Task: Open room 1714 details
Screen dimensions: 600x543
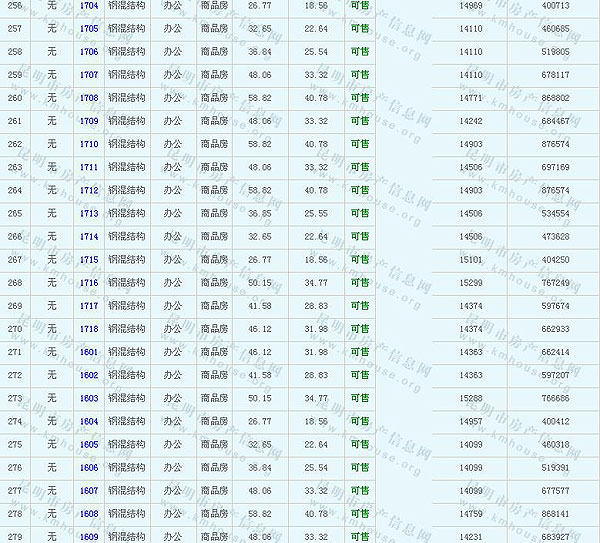Action: 89,237
